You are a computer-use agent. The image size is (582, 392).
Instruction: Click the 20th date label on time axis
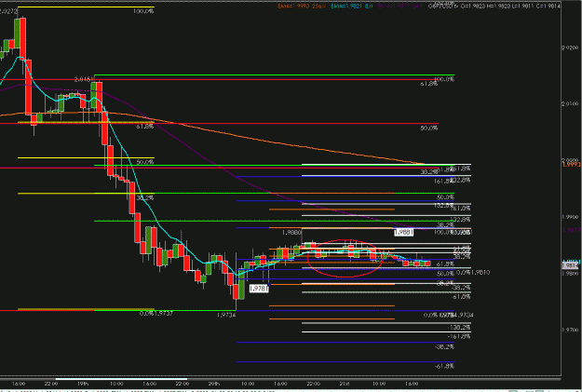(x=214, y=384)
